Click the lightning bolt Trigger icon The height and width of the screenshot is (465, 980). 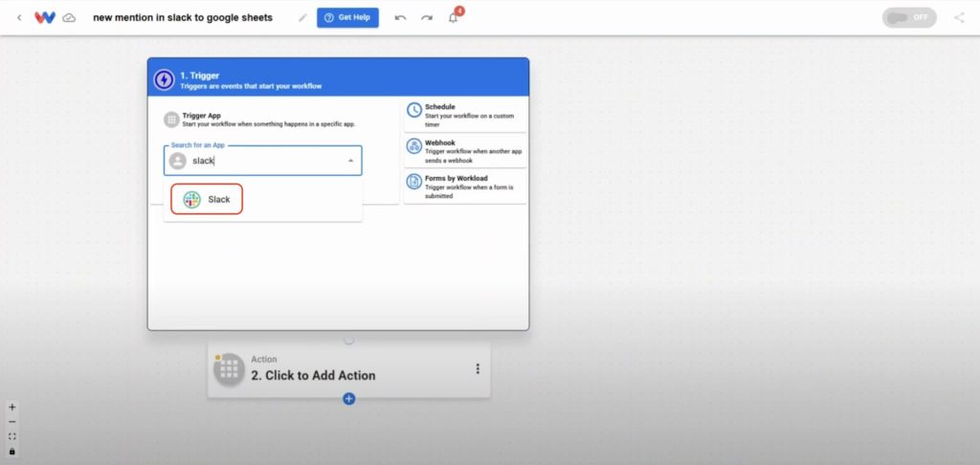[164, 80]
